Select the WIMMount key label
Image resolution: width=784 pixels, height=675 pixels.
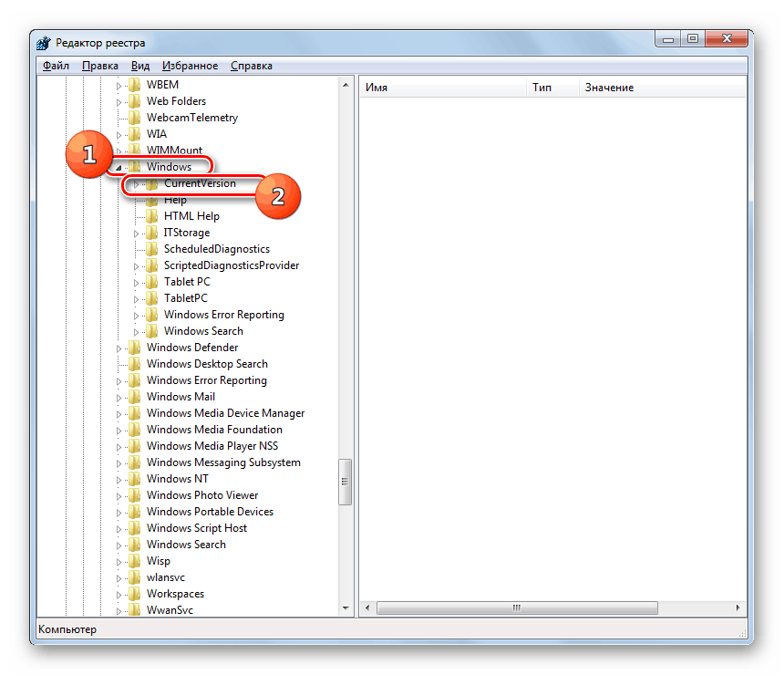click(174, 151)
